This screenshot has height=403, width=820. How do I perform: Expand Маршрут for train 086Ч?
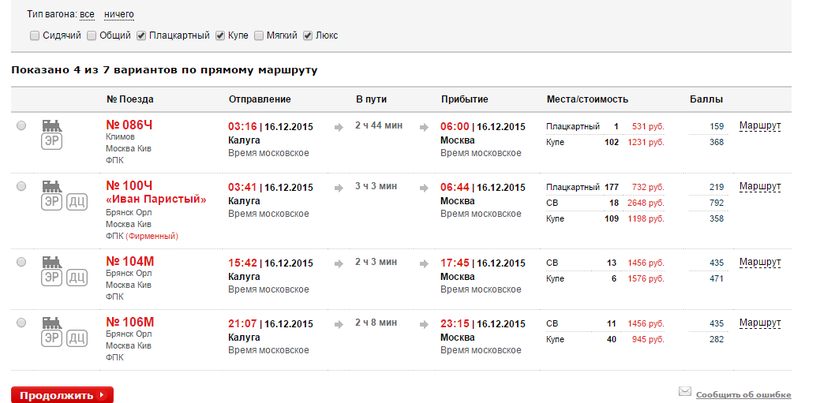[759, 126]
